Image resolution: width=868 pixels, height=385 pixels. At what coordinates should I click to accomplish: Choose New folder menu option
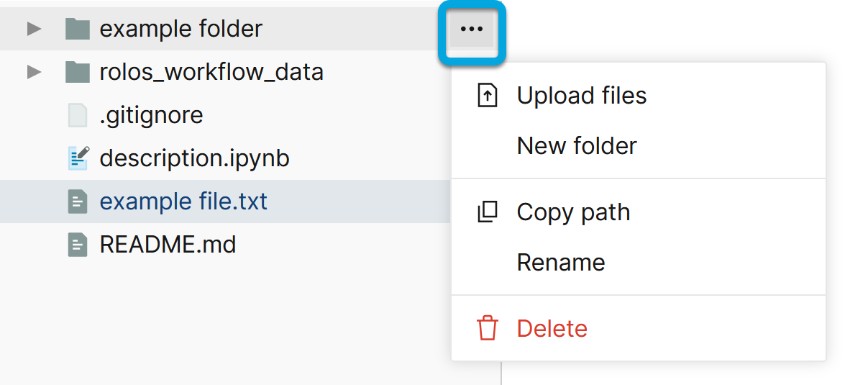tap(576, 146)
